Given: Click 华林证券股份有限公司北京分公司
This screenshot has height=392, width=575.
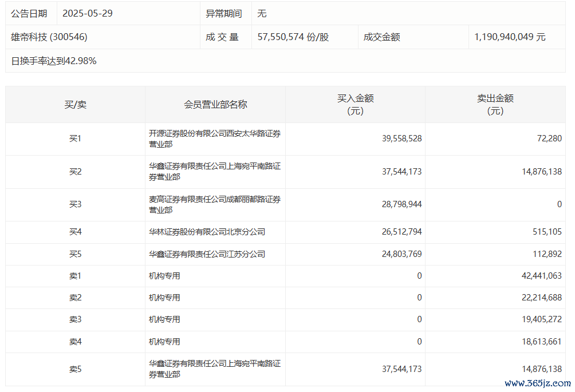Looking at the screenshot, I should pos(207,232).
